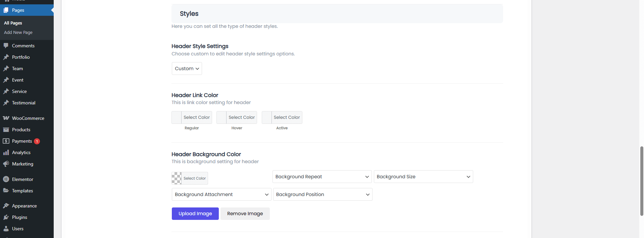Click the Appearance paintbrush icon
This screenshot has width=644, height=238.
tap(6, 206)
